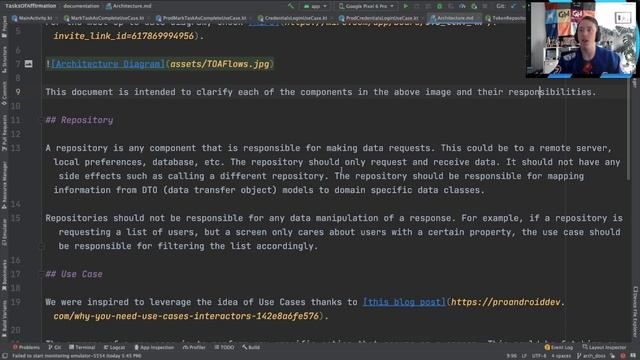This screenshot has height=360, width=640.
Task: Click the LF line separator widget
Action: coord(524,356)
